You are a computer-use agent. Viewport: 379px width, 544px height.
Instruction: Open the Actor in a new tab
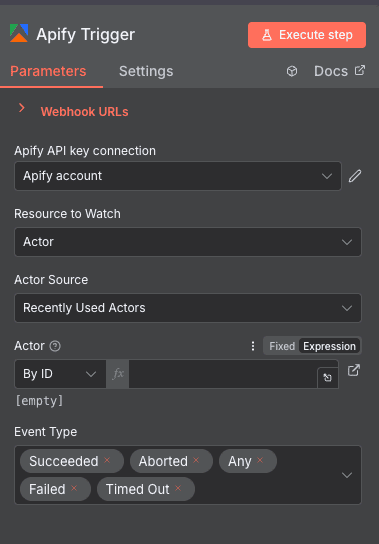354,370
